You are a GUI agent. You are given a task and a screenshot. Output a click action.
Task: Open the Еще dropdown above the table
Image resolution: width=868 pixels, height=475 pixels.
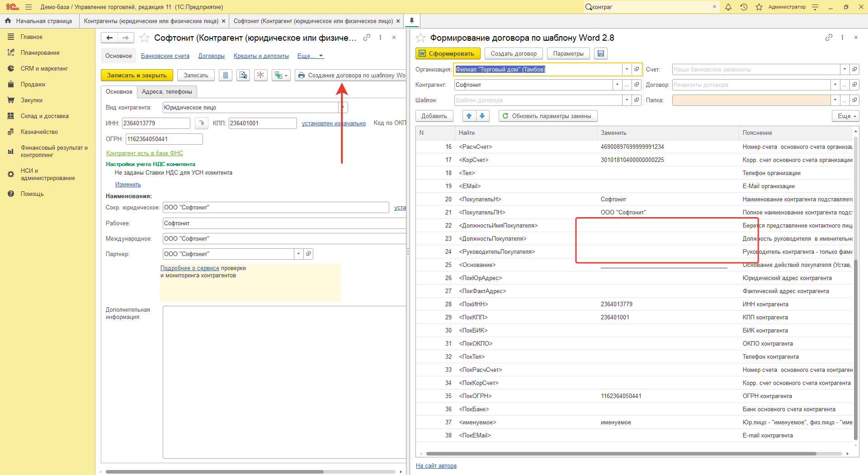845,116
